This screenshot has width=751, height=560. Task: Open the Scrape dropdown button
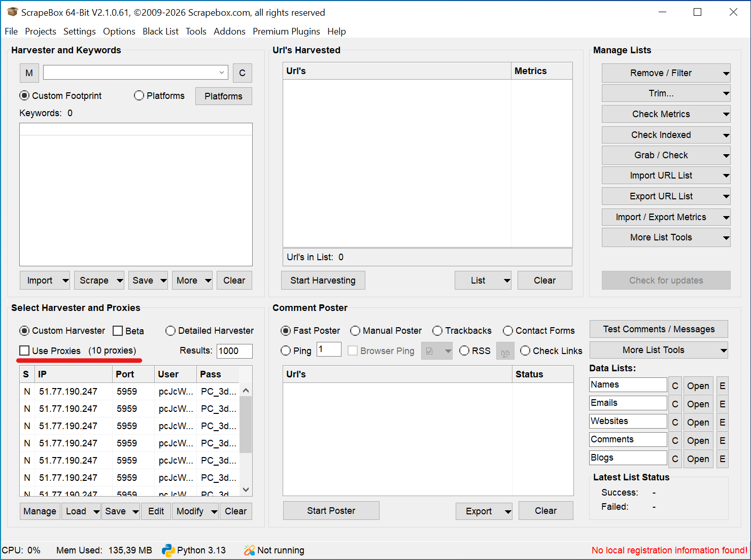pos(120,281)
